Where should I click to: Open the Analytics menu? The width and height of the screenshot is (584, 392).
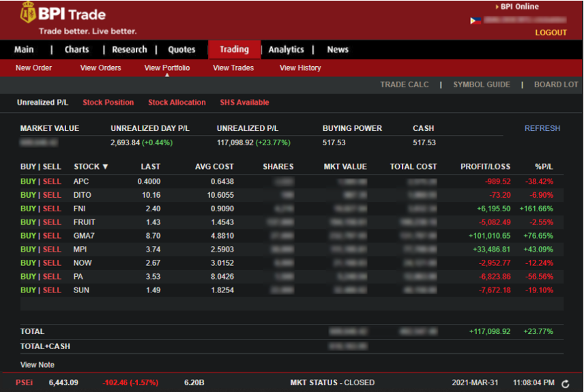[x=286, y=50]
